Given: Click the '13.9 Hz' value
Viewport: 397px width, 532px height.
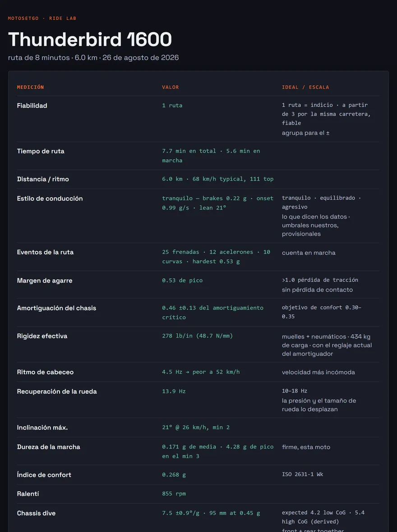Looking at the screenshot, I should (x=174, y=391).
